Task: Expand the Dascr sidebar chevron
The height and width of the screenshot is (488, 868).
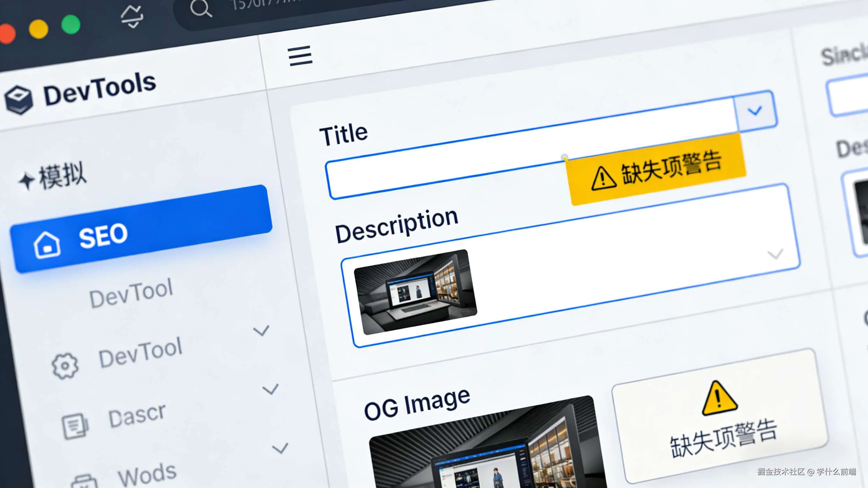Action: 270,389
